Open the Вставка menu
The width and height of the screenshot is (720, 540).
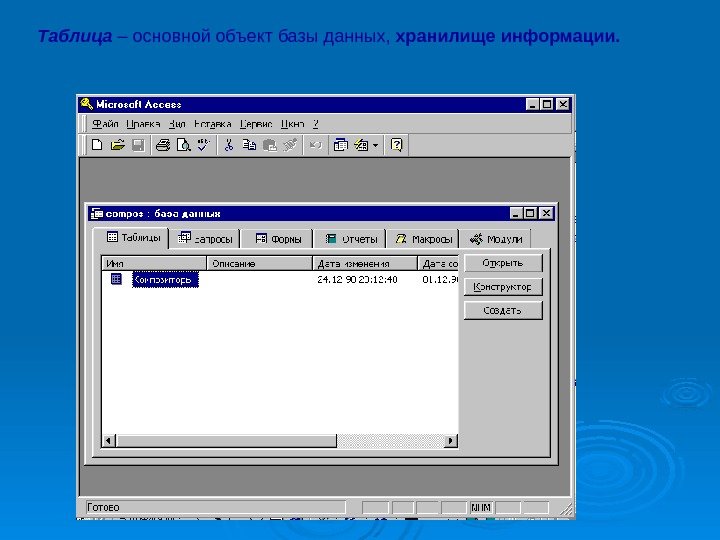click(212, 124)
